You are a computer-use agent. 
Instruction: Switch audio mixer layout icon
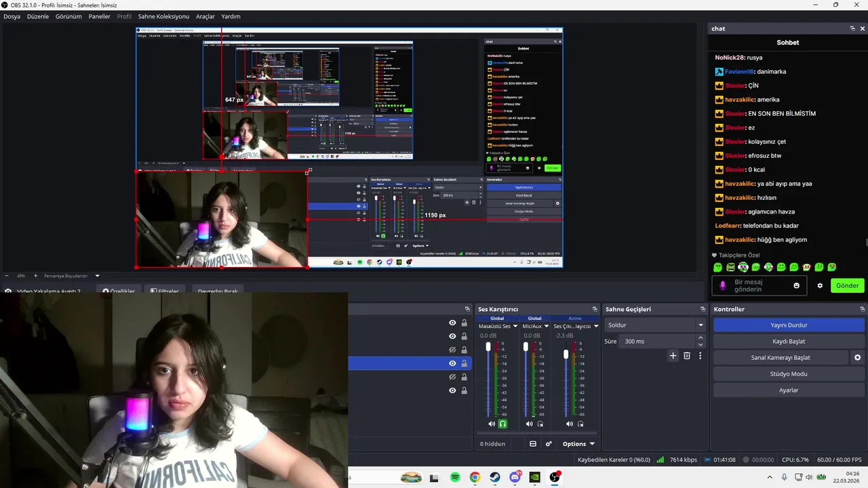tap(533, 444)
